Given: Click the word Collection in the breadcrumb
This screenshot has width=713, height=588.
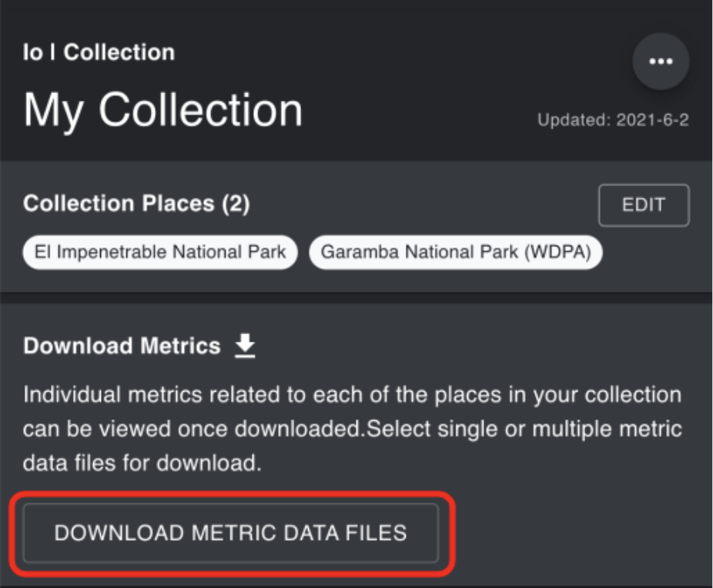Looking at the screenshot, I should click(119, 52).
